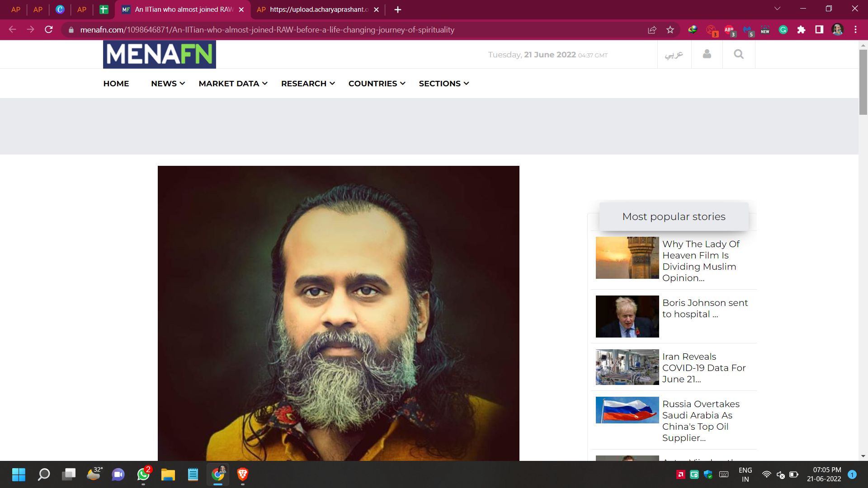Bookmark page with star icon
Image resolution: width=868 pixels, height=488 pixels.
tap(670, 30)
